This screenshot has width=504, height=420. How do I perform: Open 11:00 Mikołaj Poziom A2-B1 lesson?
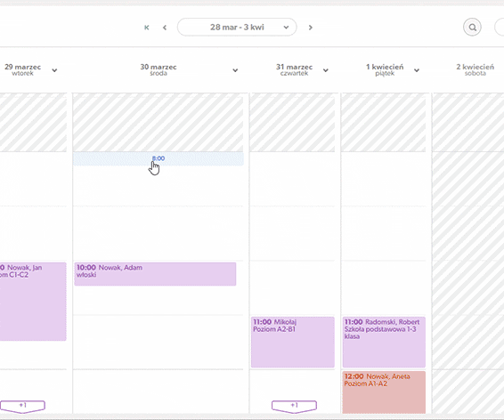pos(292,342)
